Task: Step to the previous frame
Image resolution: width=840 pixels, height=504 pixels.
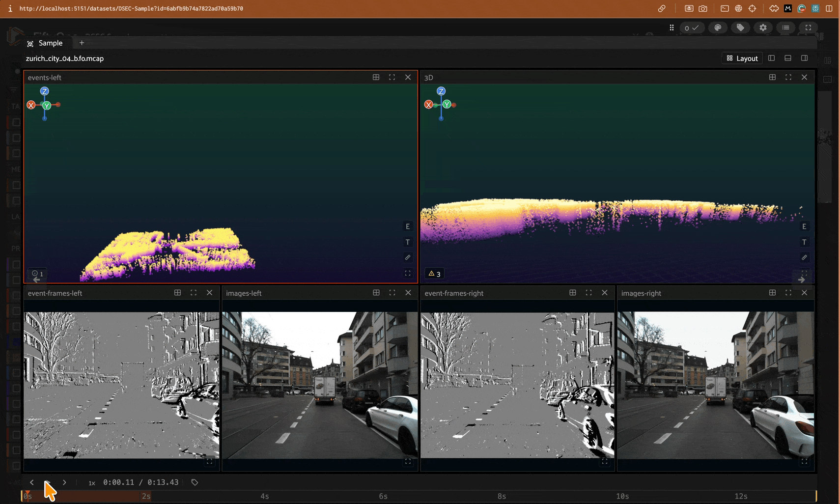Action: 32,482
